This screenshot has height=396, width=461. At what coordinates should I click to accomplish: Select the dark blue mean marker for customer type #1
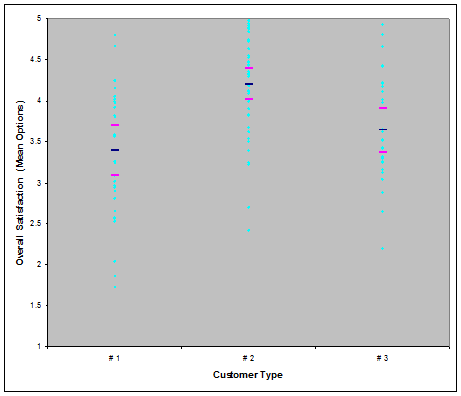[115, 150]
